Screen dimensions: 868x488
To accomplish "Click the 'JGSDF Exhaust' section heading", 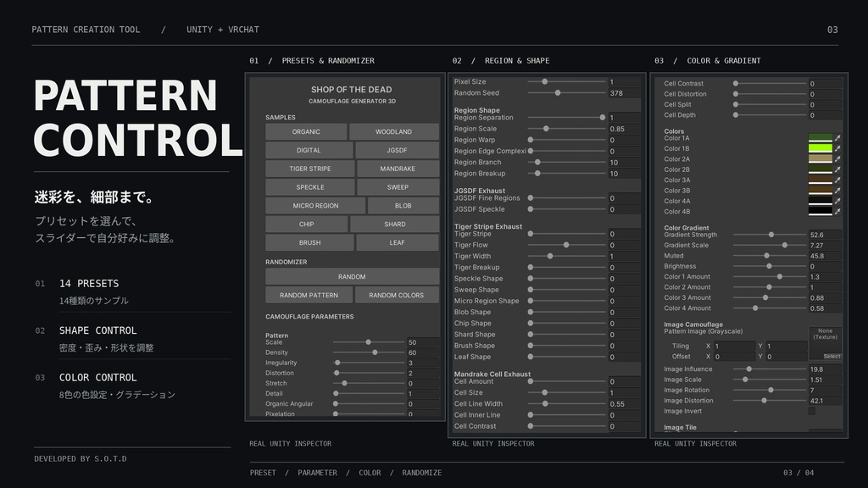I will 480,191.
